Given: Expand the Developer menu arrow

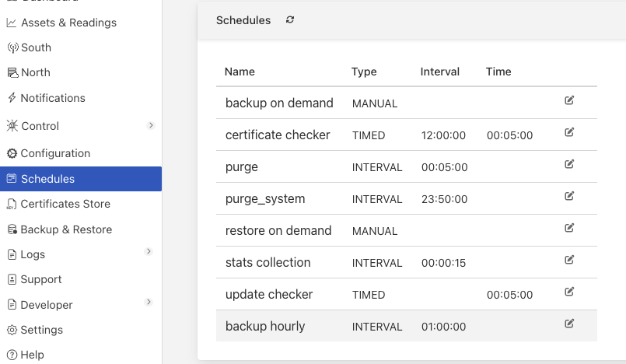Looking at the screenshot, I should pyautogui.click(x=149, y=302).
